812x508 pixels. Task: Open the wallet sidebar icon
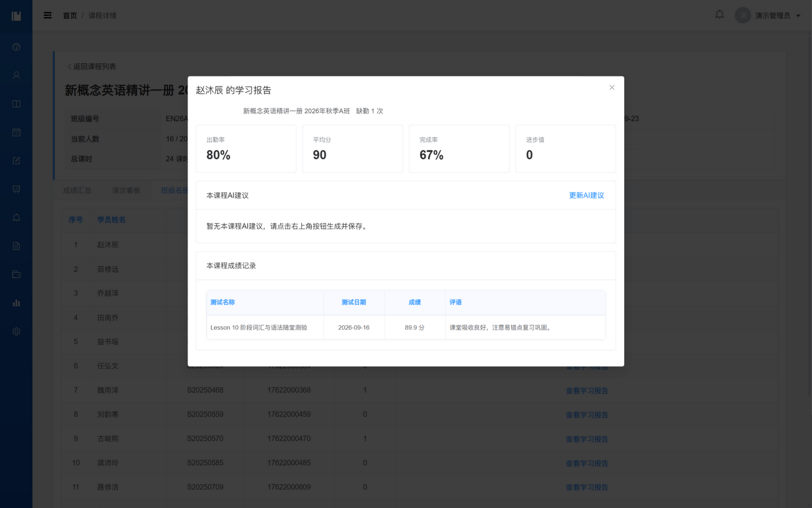pos(16,274)
